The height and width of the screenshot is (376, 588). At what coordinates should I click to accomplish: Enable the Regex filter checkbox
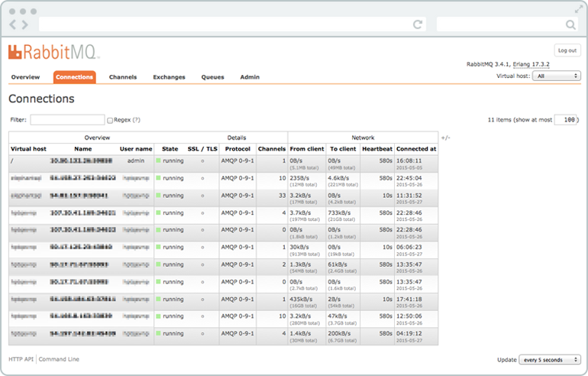(x=110, y=120)
